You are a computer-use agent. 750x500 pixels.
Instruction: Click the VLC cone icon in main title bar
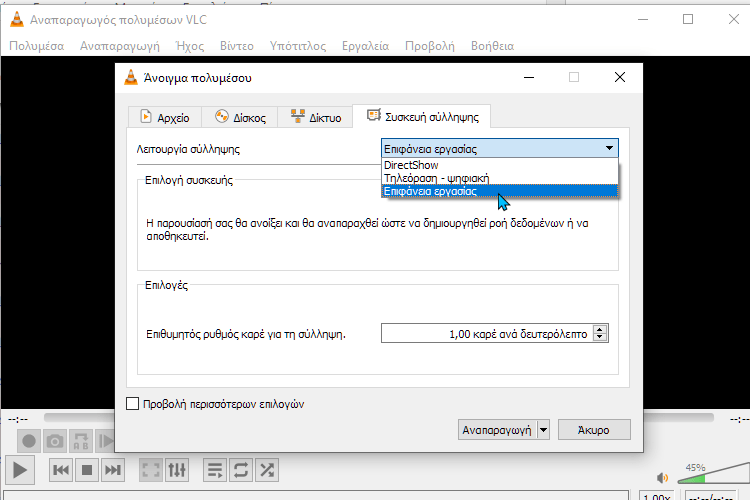click(17, 20)
